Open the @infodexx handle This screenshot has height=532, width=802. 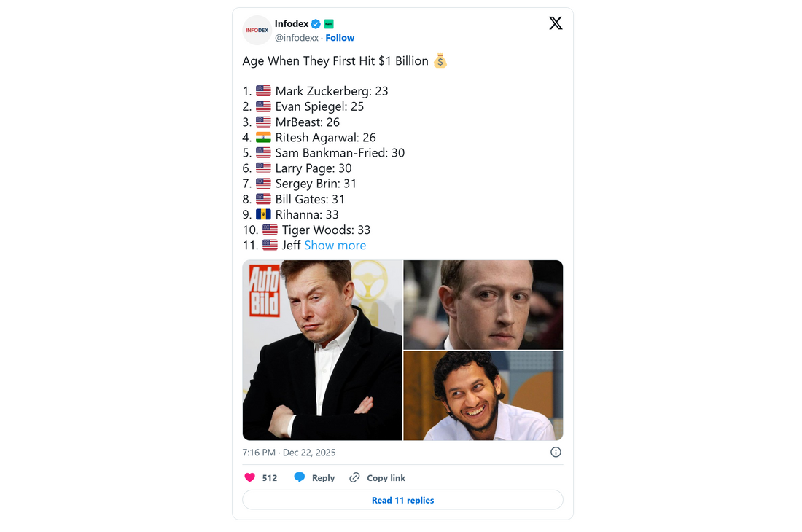point(296,37)
